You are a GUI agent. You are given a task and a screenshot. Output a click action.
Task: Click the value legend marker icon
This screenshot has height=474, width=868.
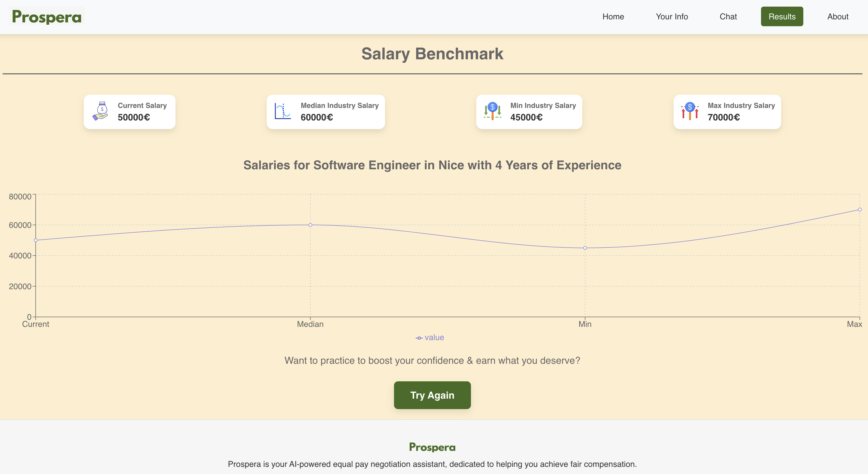pyautogui.click(x=419, y=338)
